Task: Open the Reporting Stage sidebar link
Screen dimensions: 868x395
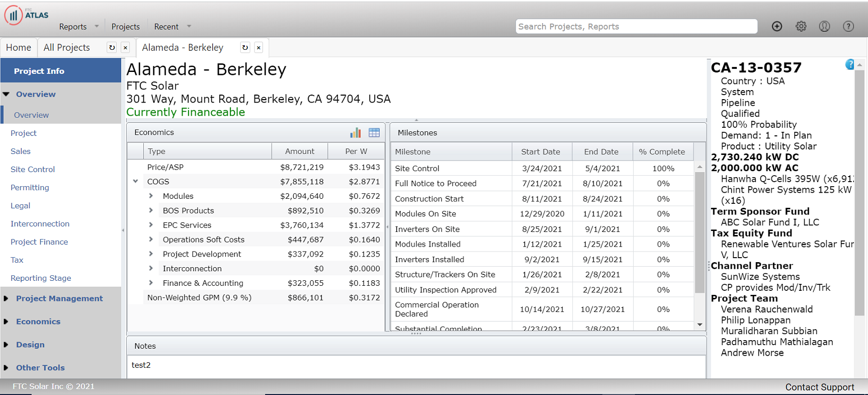Action: [41, 278]
